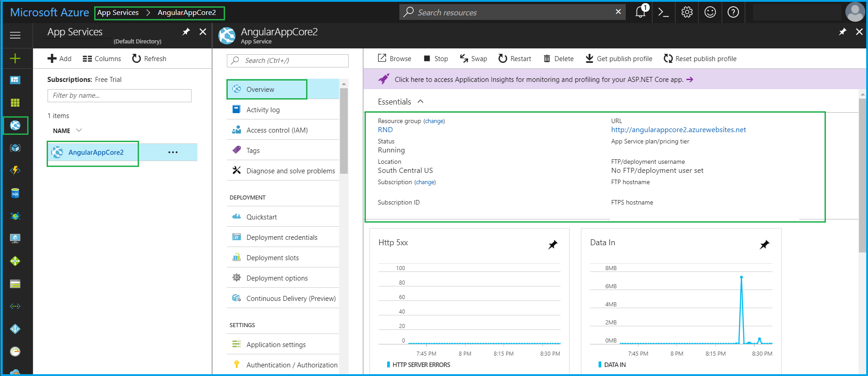Restart the app service
The image size is (868, 376).
click(515, 59)
